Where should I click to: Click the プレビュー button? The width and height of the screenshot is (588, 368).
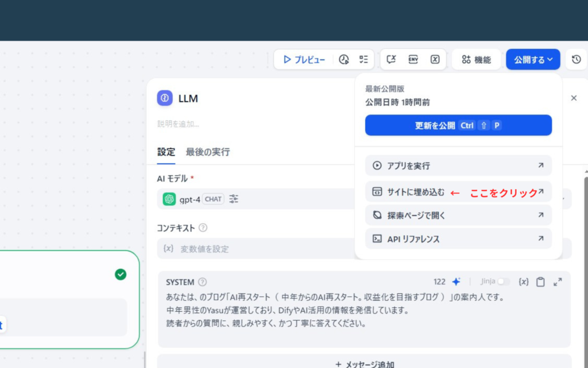point(303,59)
